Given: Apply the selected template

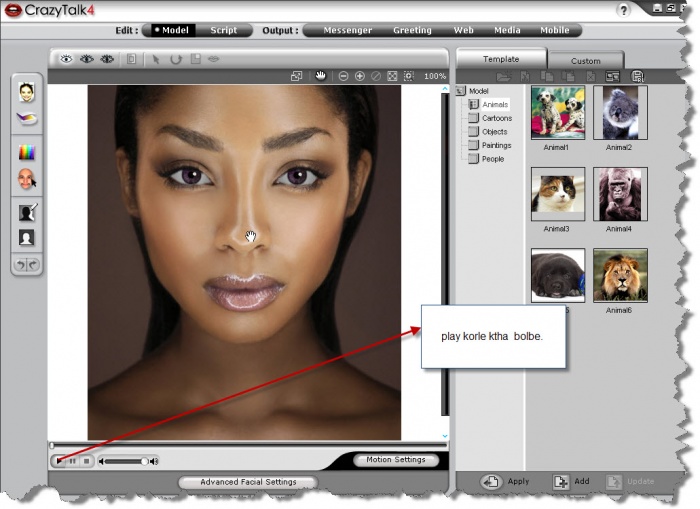Looking at the screenshot, I should 505,482.
